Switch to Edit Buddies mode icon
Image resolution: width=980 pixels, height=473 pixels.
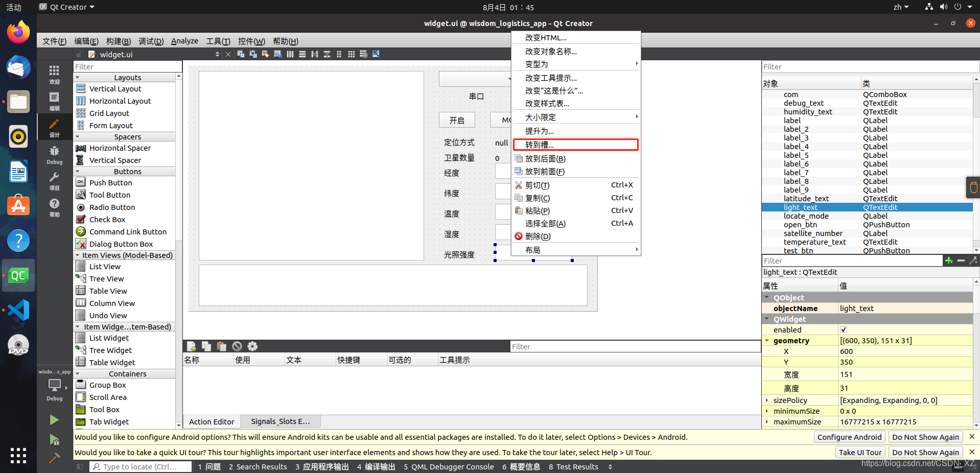[265, 54]
